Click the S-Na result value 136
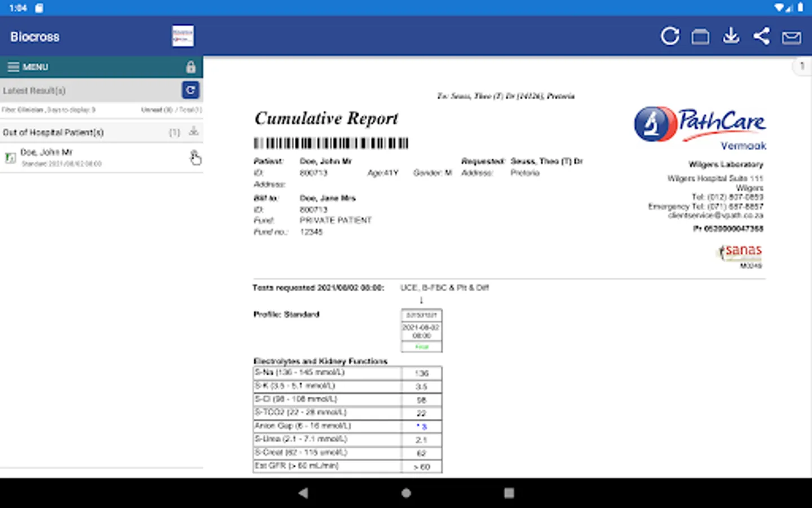The image size is (812, 508). 422,373
